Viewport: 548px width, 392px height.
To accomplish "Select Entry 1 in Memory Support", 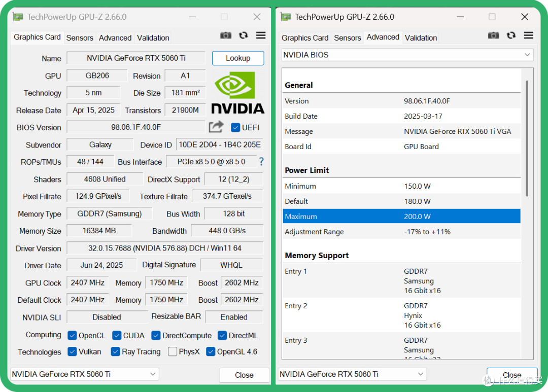I will (x=401, y=281).
